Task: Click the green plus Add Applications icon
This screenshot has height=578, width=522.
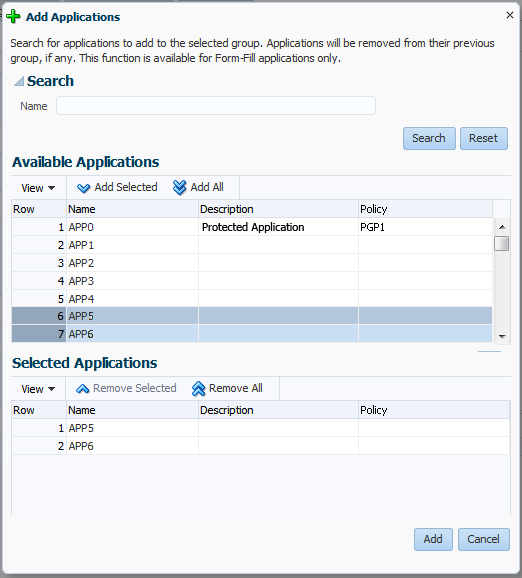Action: pos(13,17)
